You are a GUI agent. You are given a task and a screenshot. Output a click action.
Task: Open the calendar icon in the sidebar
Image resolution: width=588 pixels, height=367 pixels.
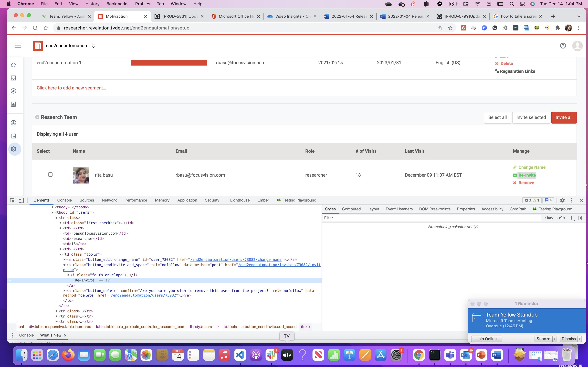click(14, 136)
